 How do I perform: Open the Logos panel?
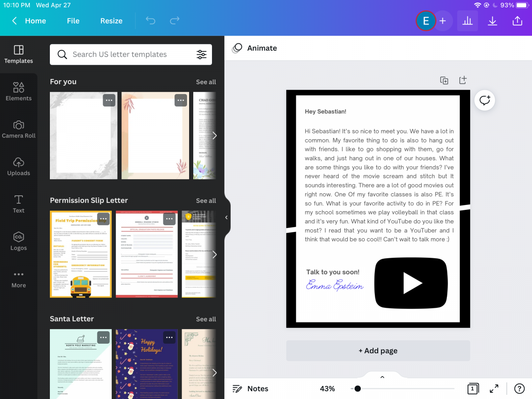tap(19, 241)
